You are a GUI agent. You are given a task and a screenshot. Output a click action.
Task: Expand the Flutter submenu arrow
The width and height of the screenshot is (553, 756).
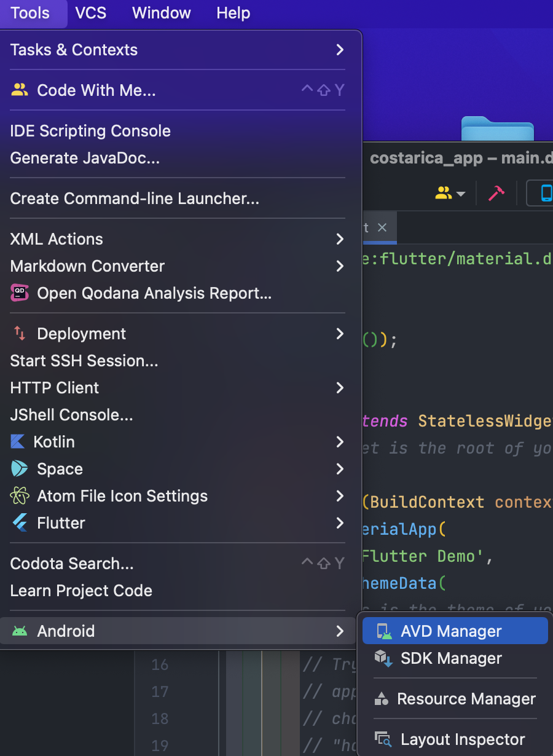340,523
